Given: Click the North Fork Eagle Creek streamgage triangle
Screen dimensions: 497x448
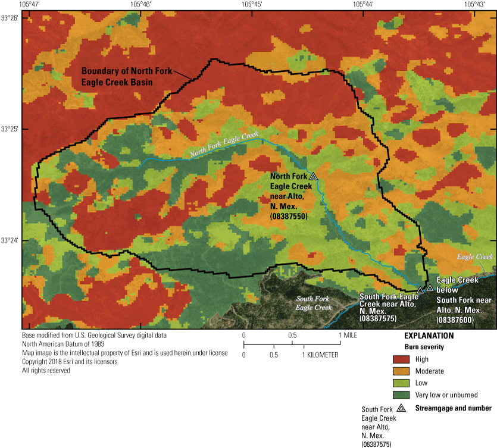Looking at the screenshot, I should coord(314,177).
